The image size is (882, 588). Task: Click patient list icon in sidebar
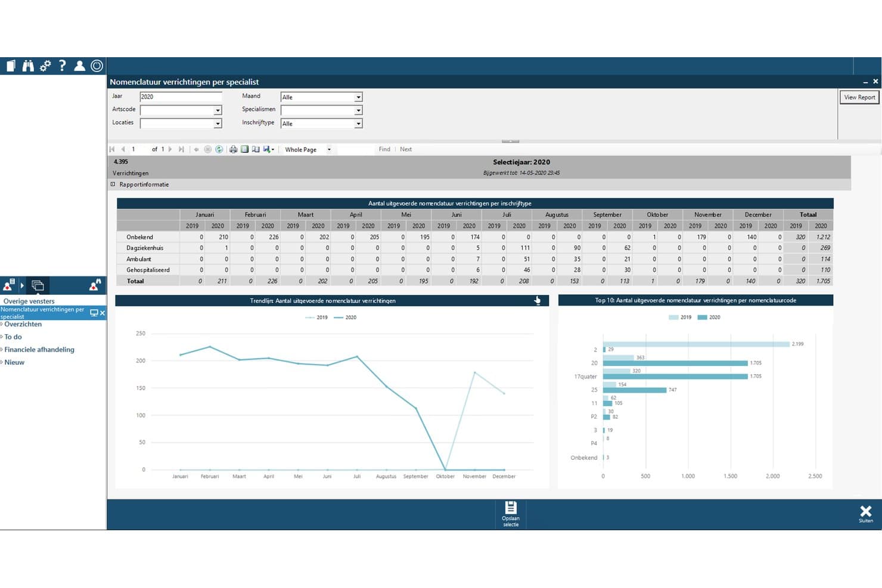[9, 285]
